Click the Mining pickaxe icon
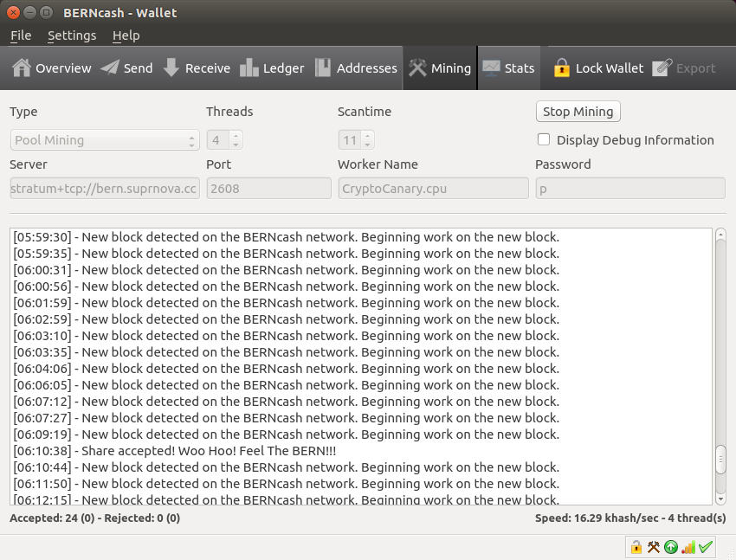736x560 pixels. pyautogui.click(x=417, y=68)
